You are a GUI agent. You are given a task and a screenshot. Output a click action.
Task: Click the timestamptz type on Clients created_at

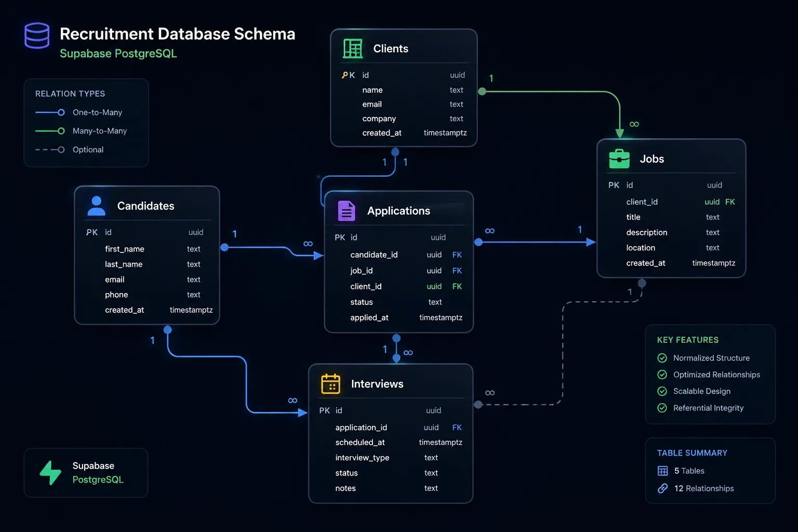[x=445, y=133]
